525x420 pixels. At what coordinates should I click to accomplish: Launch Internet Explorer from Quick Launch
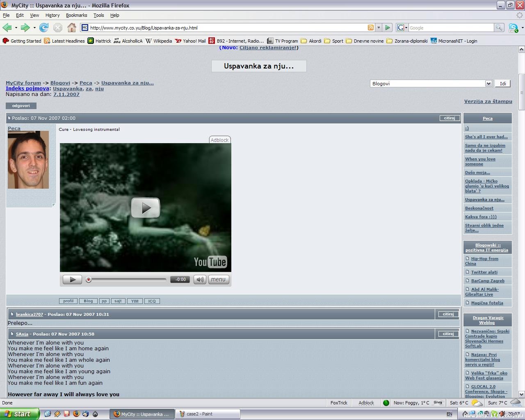pyautogui.click(x=47, y=414)
